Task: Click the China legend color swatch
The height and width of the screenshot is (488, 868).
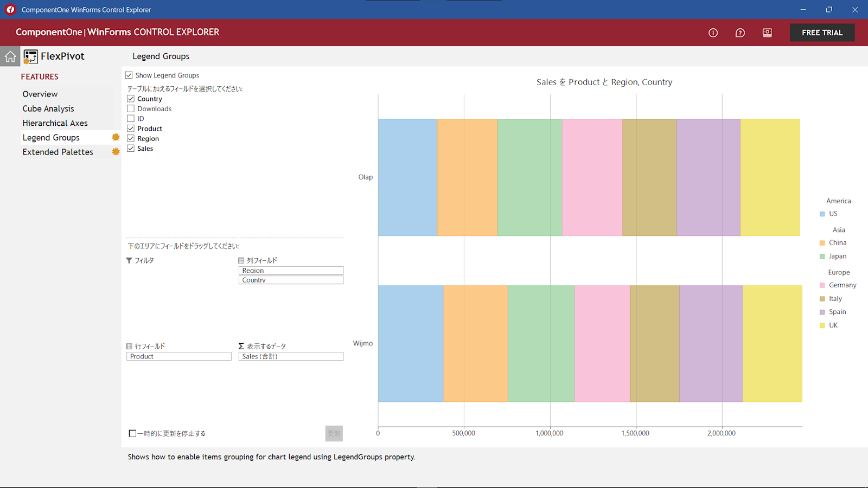Action: coord(822,243)
